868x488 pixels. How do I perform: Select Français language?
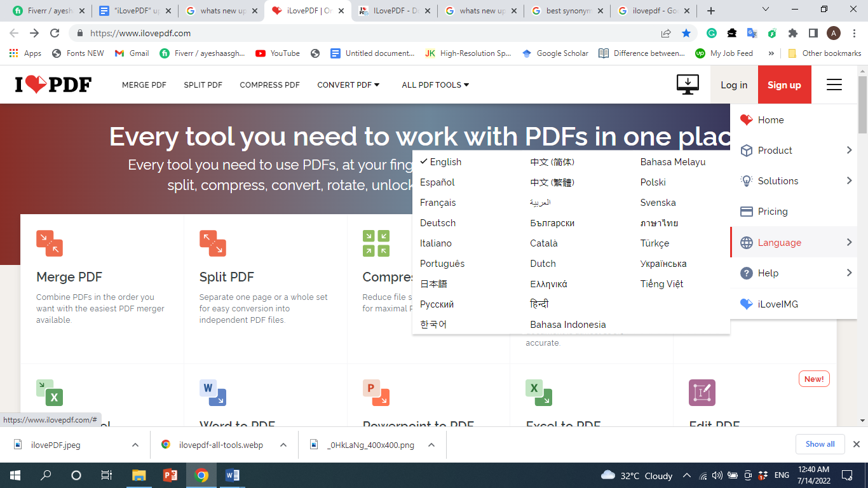point(438,203)
